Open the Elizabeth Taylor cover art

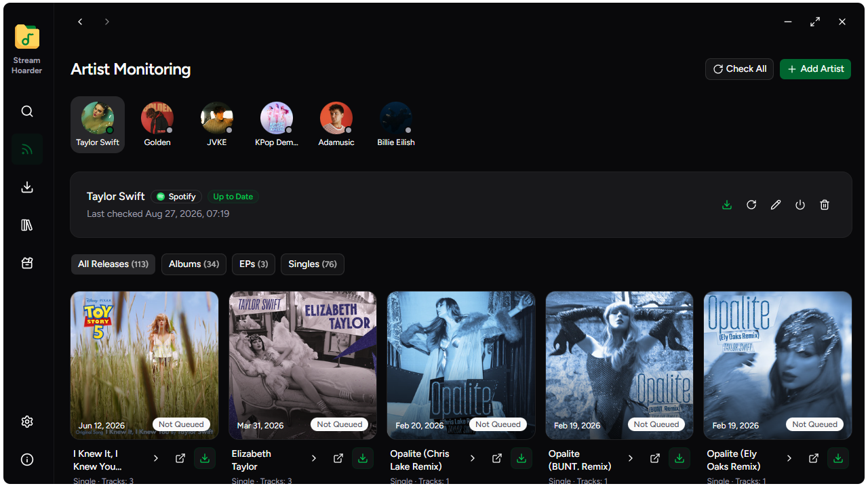click(x=303, y=365)
